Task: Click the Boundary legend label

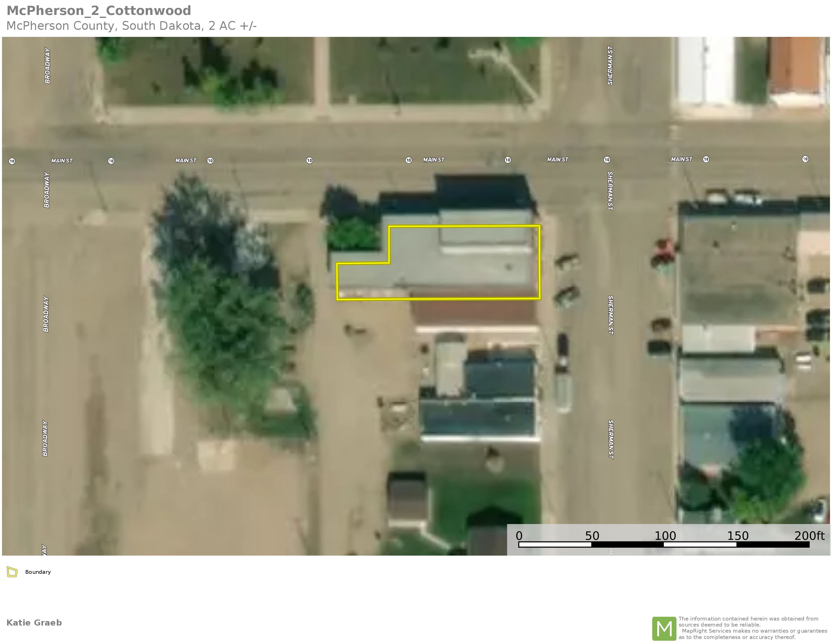Action: 38,572
